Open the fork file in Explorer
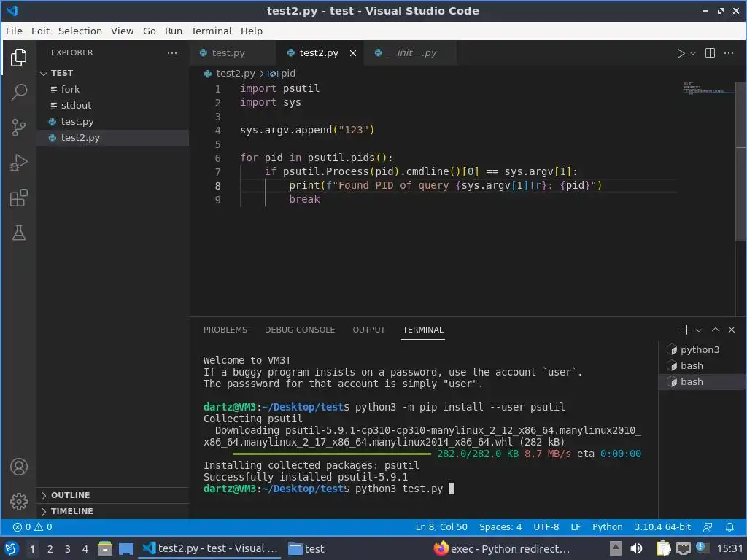The width and height of the screenshot is (747, 560). pos(113,89)
